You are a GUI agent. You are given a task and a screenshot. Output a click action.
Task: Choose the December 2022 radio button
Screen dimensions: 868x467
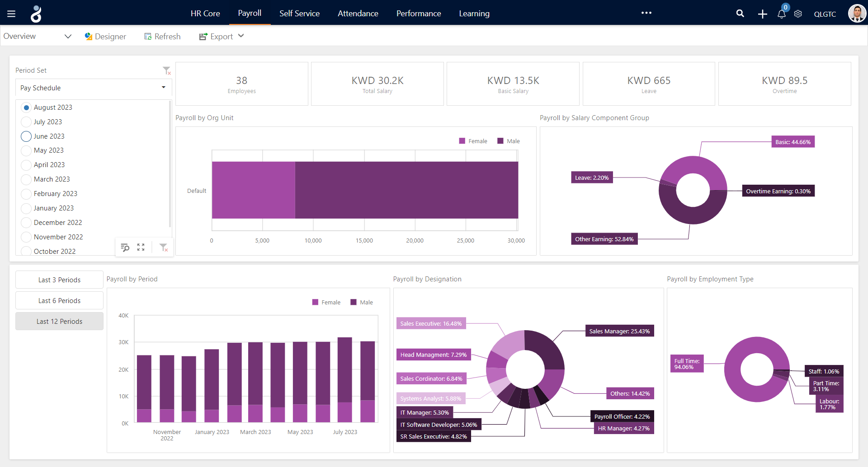(x=26, y=222)
